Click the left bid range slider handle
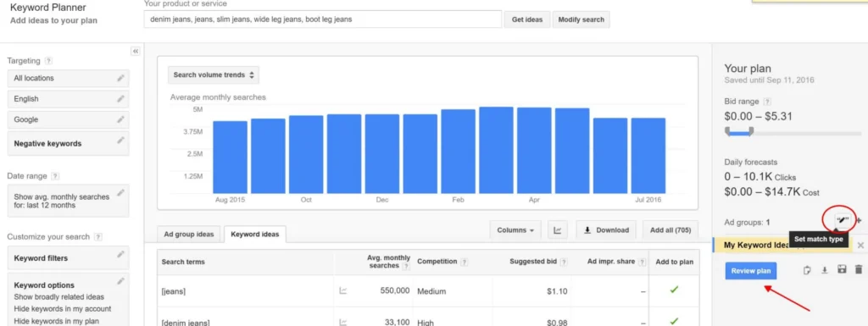Image resolution: width=868 pixels, height=326 pixels. 728,131
